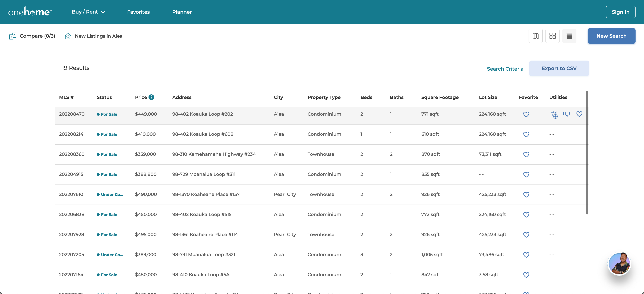Viewport: 644px width, 294px height.
Task: Click the Compare (0/3) icon
Action: (x=12, y=36)
